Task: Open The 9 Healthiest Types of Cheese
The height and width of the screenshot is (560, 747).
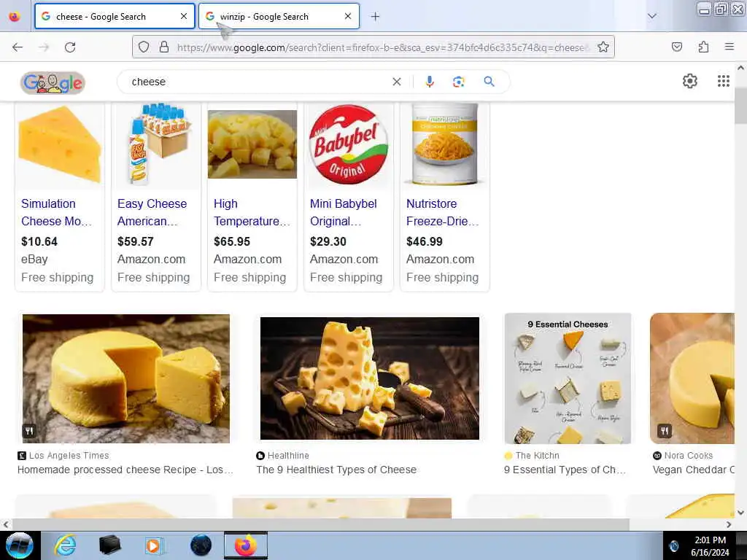Action: tap(336, 470)
